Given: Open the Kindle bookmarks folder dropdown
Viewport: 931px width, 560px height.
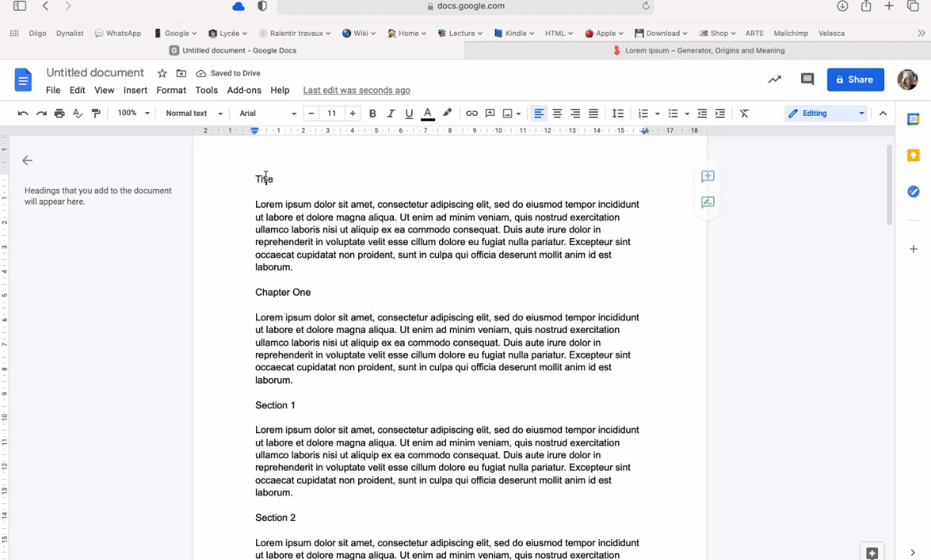Looking at the screenshot, I should tap(515, 33).
